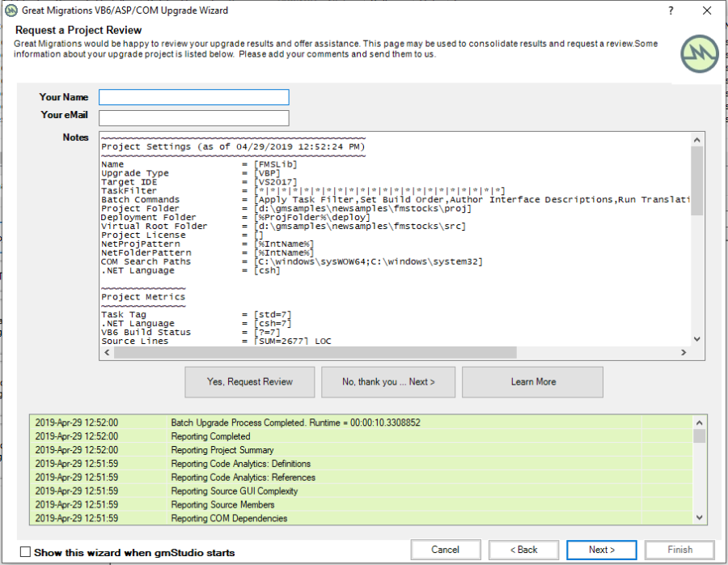Click the Your Name text field

coord(193,97)
